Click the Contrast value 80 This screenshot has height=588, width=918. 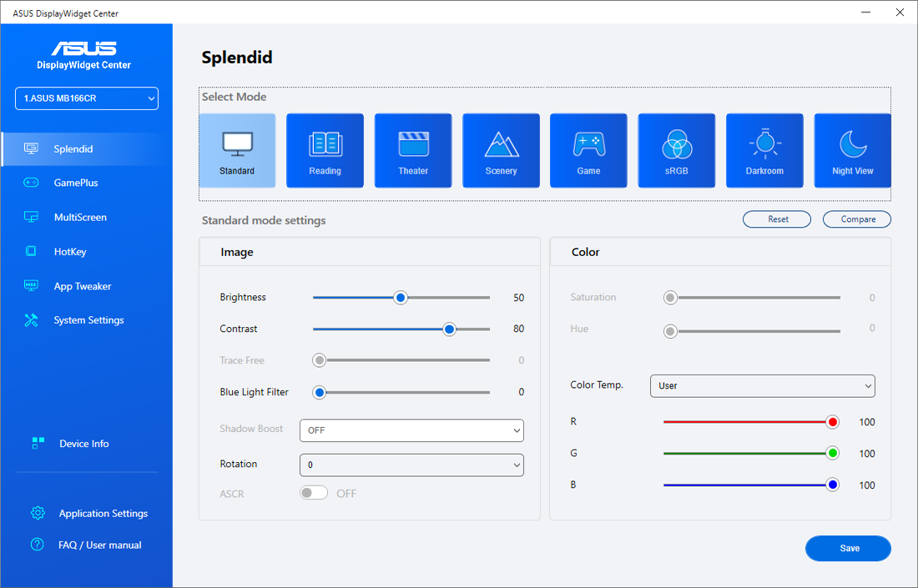click(x=519, y=329)
